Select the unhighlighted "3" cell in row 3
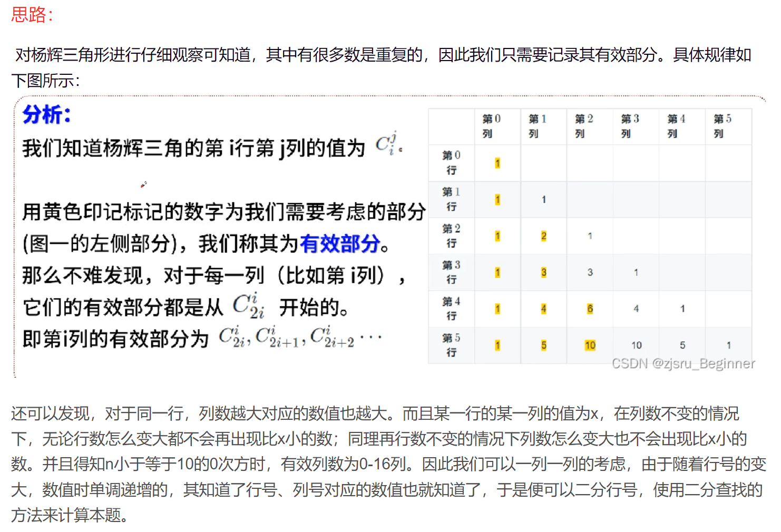 590,272
